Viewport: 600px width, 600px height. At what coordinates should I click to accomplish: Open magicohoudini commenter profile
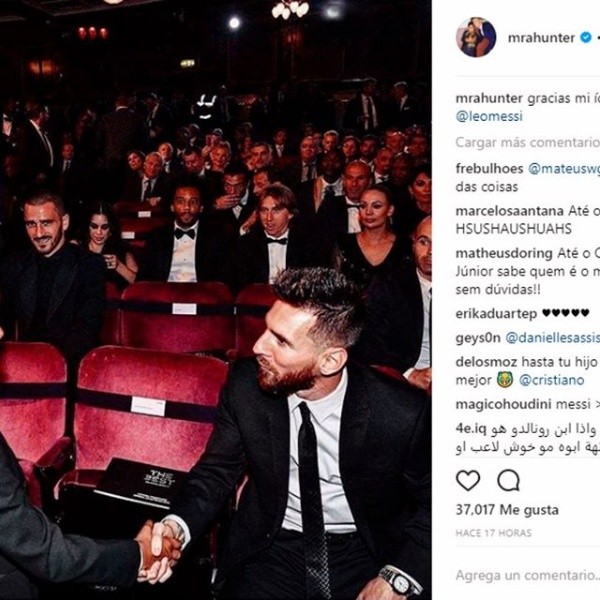tap(503, 404)
